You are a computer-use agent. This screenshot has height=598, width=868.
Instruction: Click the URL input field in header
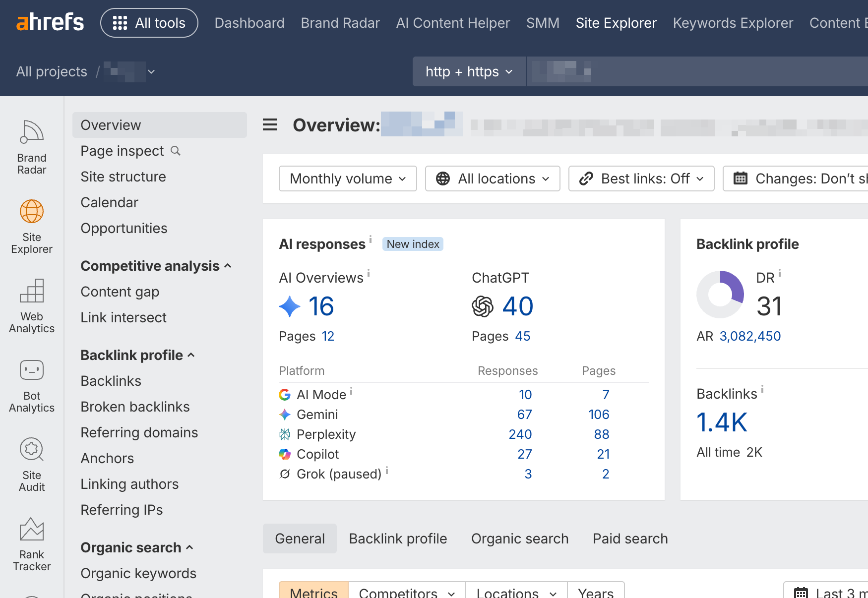(x=697, y=71)
